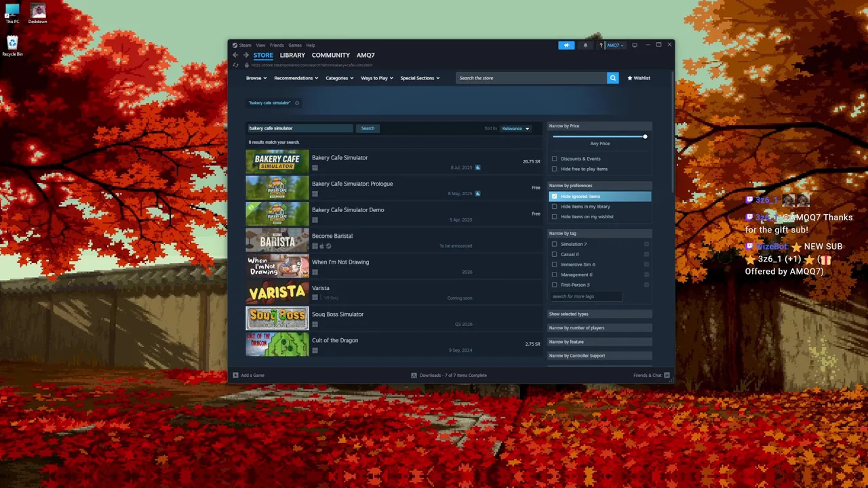The width and height of the screenshot is (868, 488).
Task: Switch to Big Picture mode icon
Action: pos(635,45)
